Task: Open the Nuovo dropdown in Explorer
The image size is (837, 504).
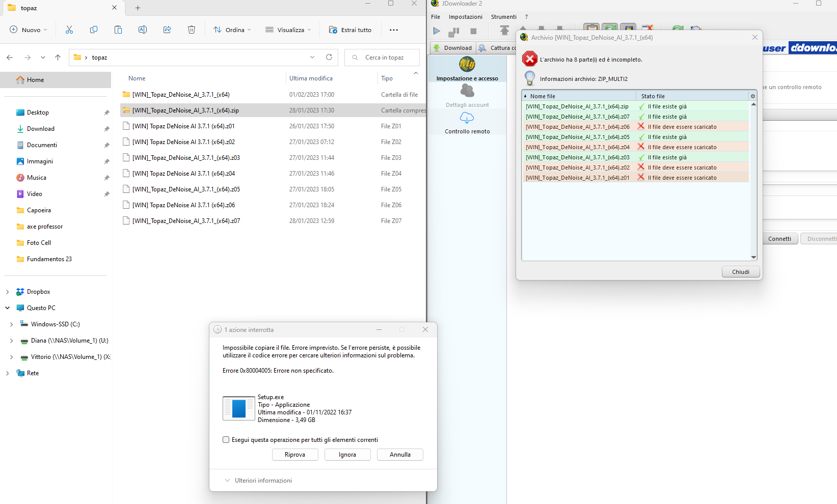Action: [x=29, y=30]
